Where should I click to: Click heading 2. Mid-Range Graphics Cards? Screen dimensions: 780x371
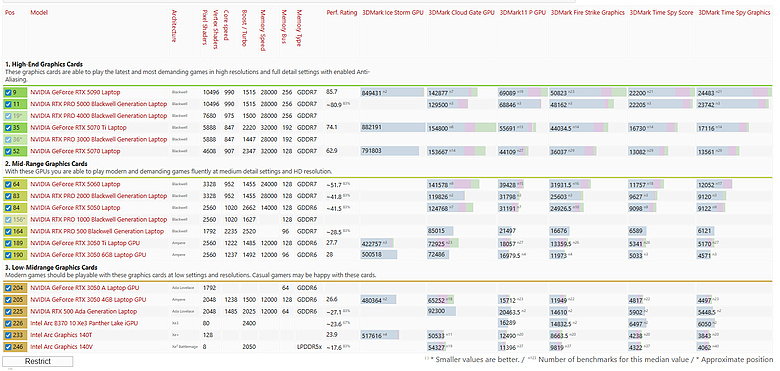pyautogui.click(x=46, y=164)
